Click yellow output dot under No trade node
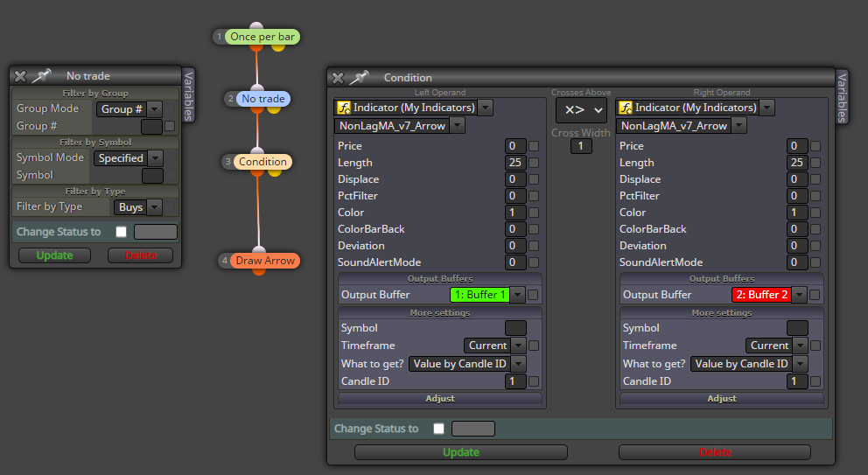The height and width of the screenshot is (475, 868). pos(274,109)
